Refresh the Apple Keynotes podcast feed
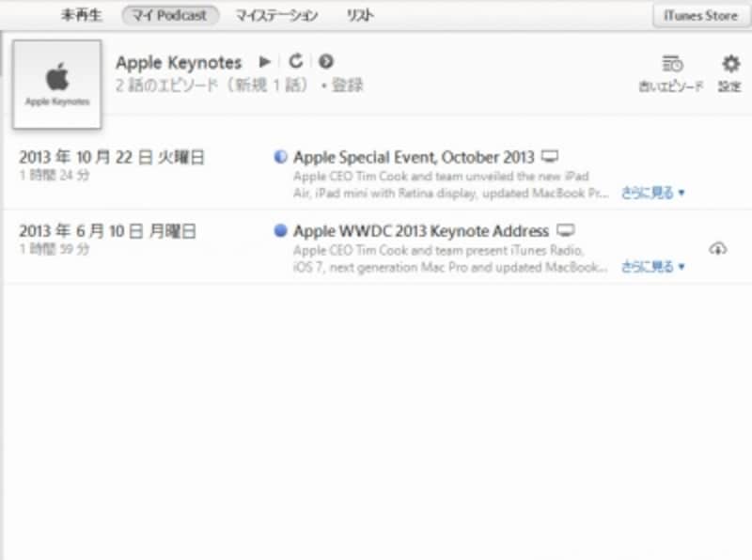Screen dimensions: 752x560 (x=296, y=61)
